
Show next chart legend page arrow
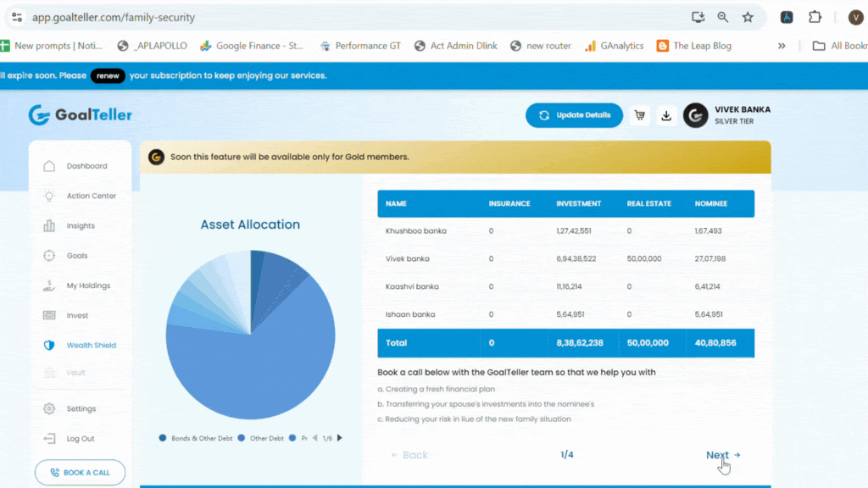point(340,438)
